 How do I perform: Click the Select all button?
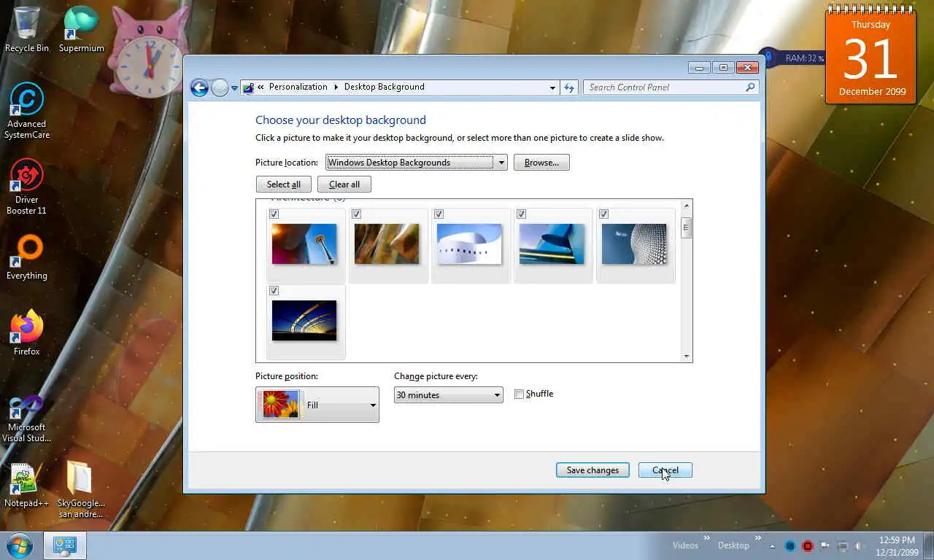point(284,184)
